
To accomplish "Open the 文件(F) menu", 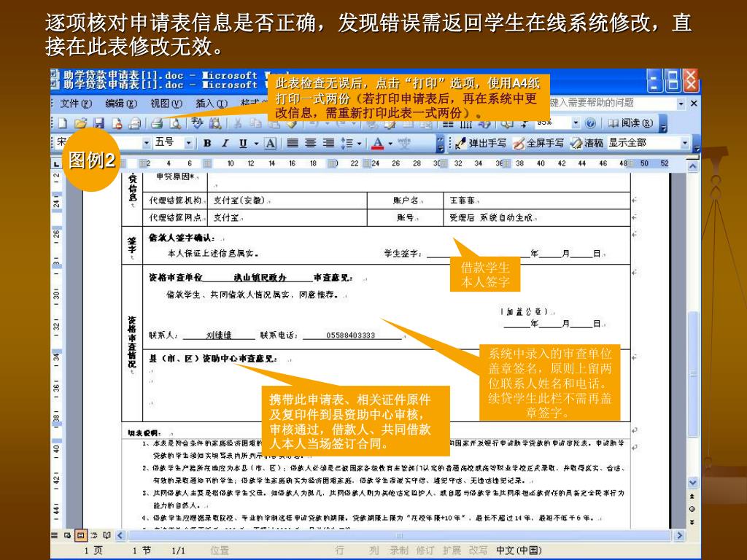I will click(75, 104).
